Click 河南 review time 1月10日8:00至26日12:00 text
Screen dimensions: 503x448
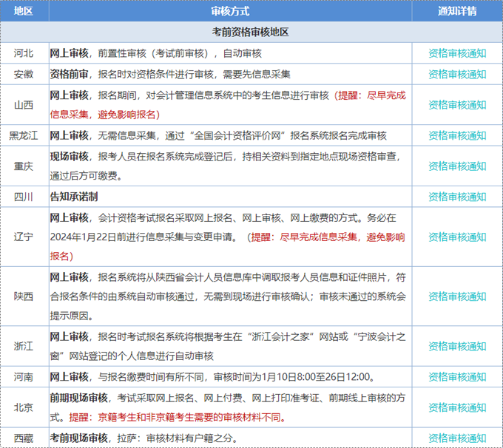point(316,377)
